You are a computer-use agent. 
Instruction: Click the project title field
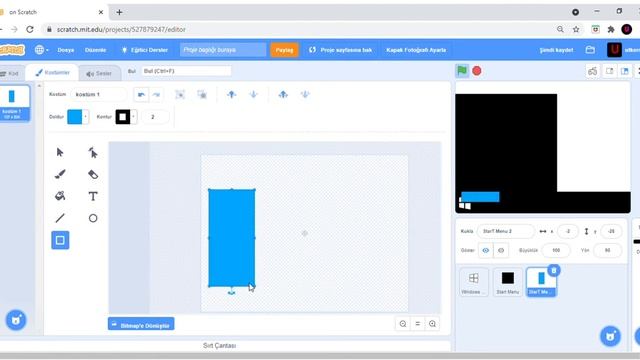(x=223, y=50)
